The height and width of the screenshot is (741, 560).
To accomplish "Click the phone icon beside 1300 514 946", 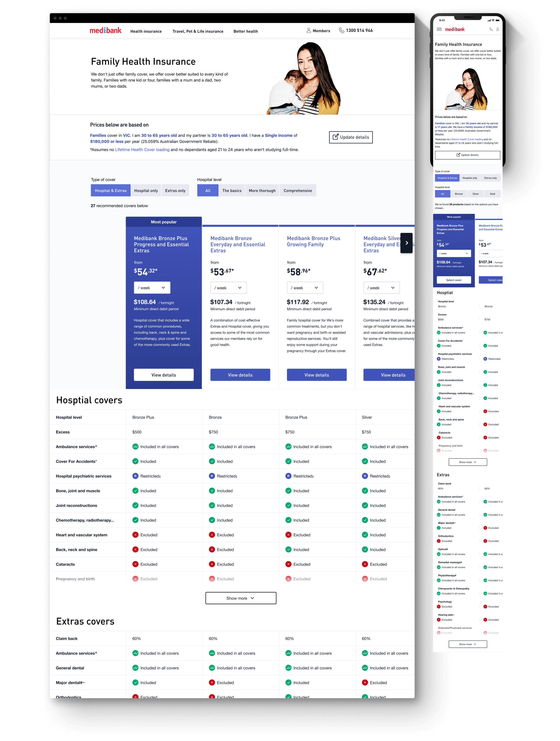I will (x=341, y=30).
